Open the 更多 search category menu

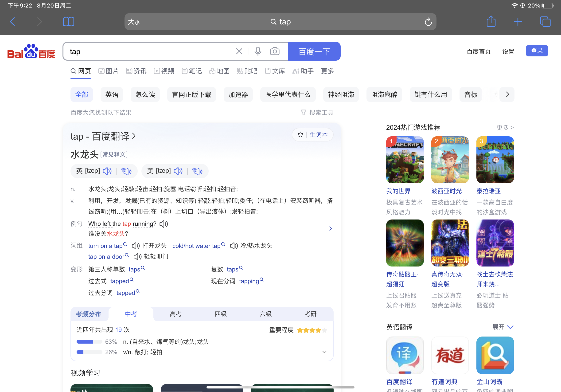(327, 71)
